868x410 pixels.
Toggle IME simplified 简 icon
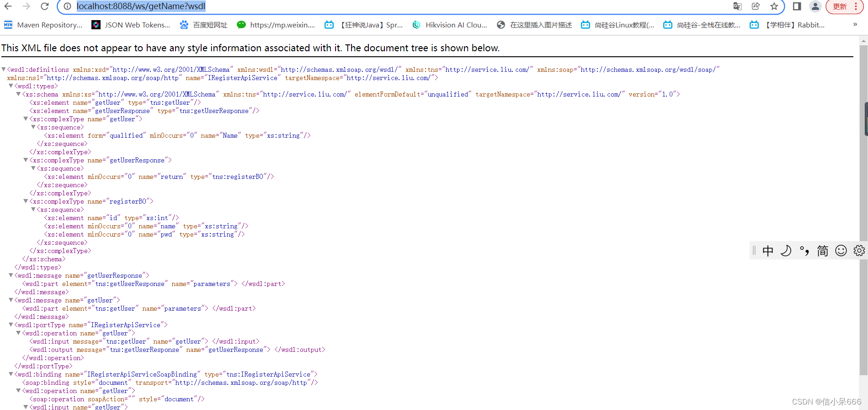pos(823,251)
